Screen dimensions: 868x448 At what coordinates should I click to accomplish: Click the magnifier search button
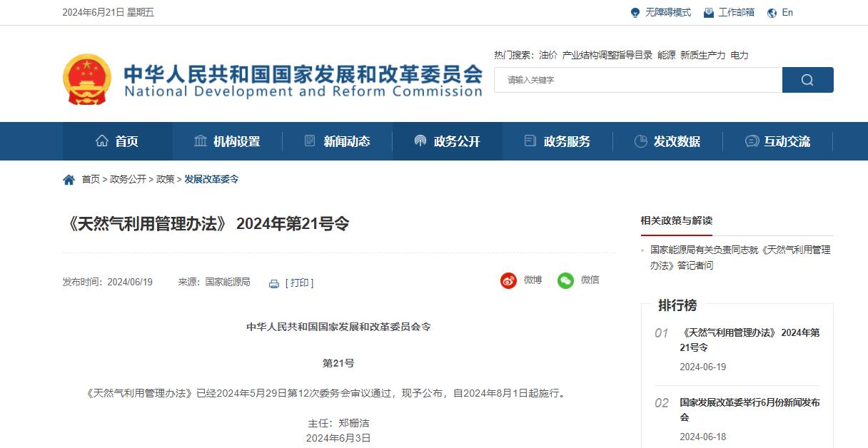pos(807,80)
